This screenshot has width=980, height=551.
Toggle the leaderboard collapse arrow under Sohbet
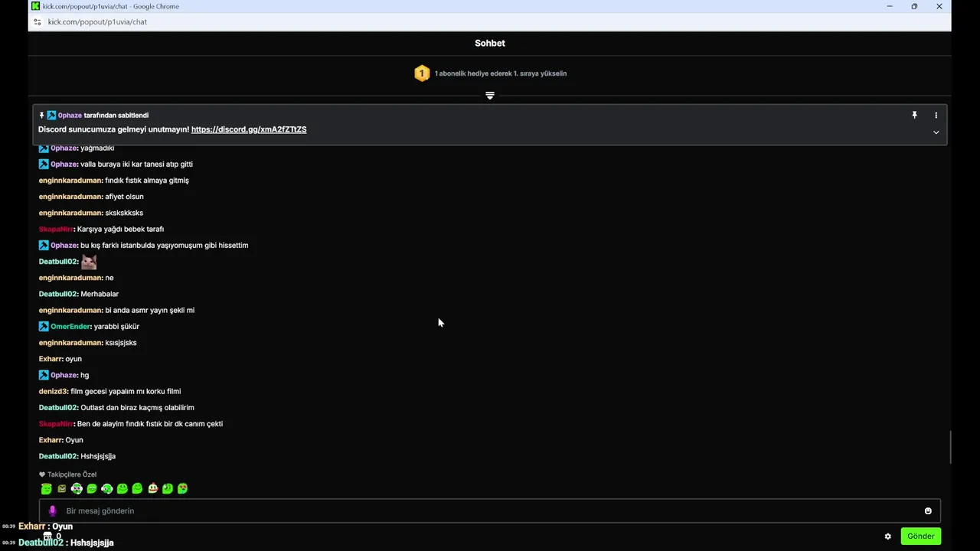tap(490, 96)
